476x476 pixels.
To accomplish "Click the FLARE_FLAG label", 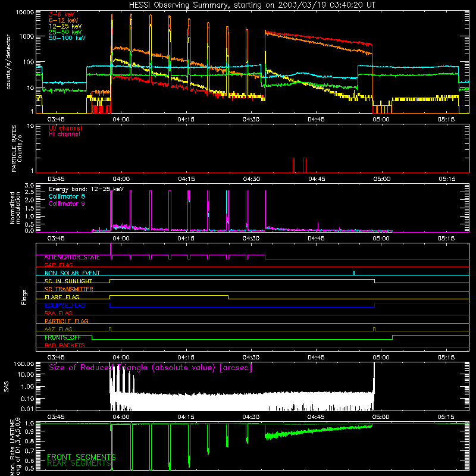I will coord(62,297).
